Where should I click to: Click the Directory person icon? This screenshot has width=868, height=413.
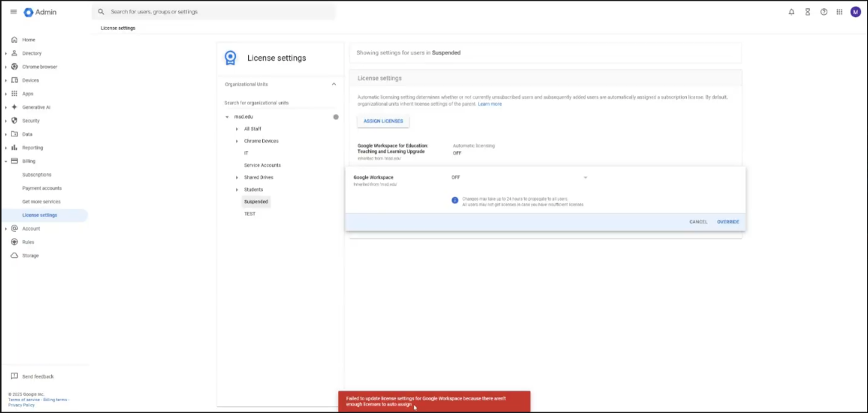[x=14, y=53]
